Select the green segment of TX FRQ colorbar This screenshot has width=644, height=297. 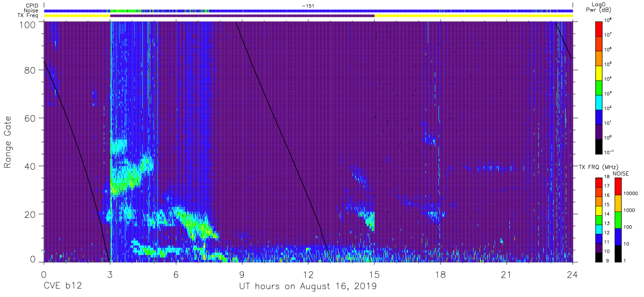click(x=599, y=220)
